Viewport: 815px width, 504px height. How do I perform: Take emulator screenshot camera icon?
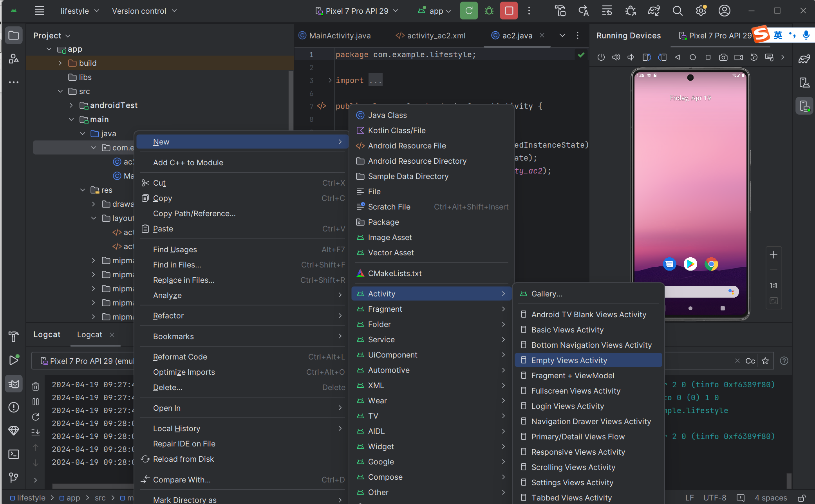723,57
